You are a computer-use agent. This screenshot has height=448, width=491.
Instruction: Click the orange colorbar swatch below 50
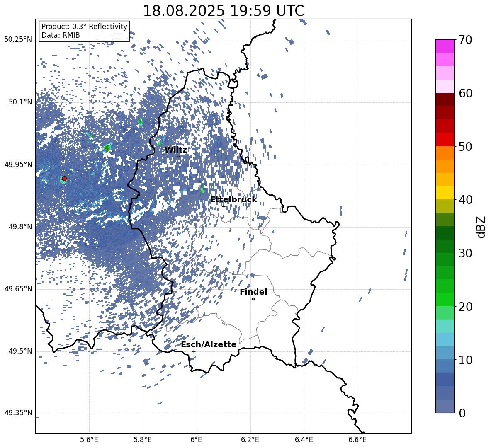(445, 153)
